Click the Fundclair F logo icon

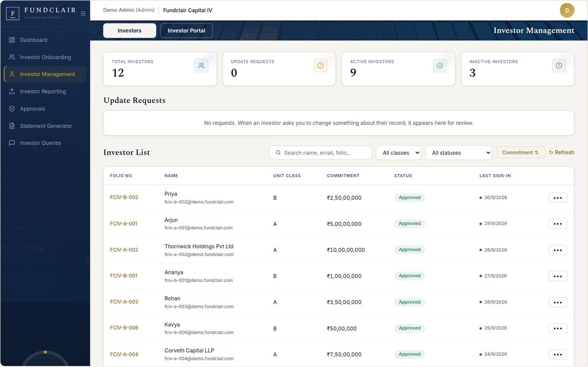tap(12, 13)
